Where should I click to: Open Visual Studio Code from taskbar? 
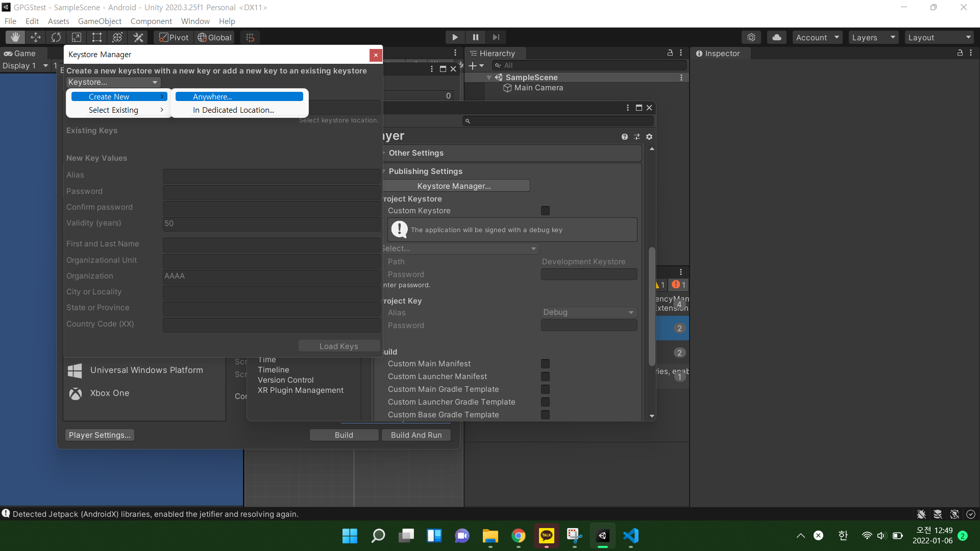tap(631, 536)
